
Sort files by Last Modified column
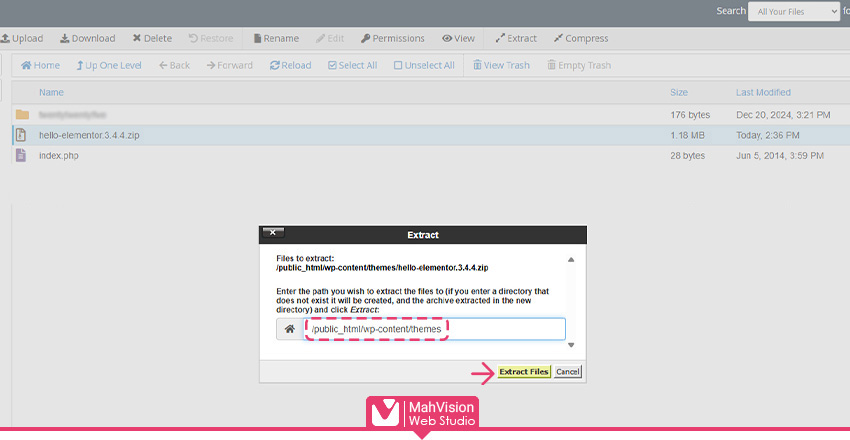(x=763, y=92)
